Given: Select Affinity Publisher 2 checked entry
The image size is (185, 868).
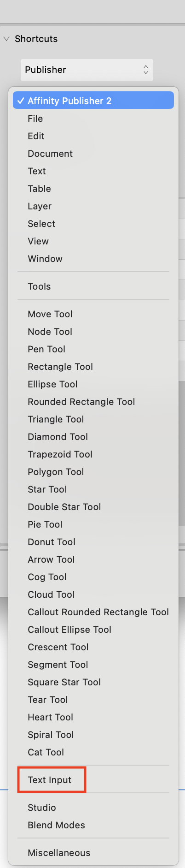Looking at the screenshot, I should 93,101.
